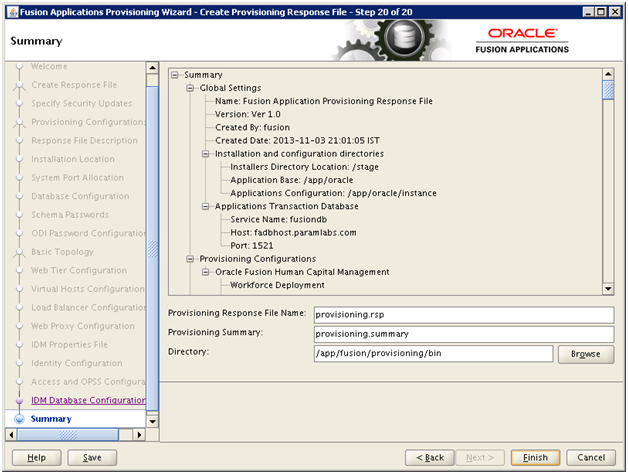The width and height of the screenshot is (628, 474).
Task: Click the IDM Database Configuration step marker
Action: coord(19,400)
